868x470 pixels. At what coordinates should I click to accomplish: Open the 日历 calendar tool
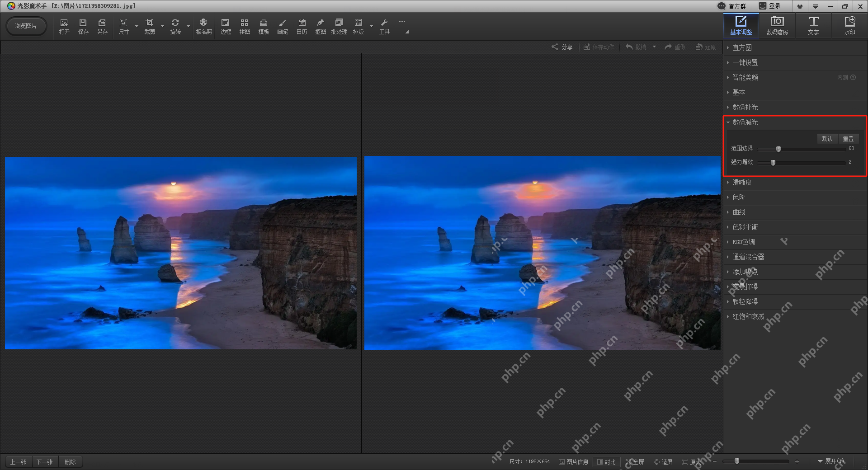(302, 27)
